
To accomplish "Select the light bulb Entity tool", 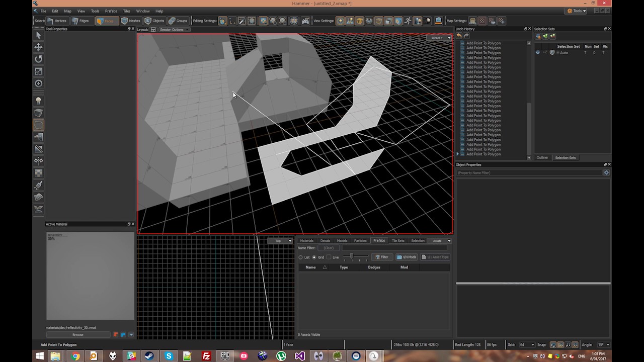I will click(38, 101).
